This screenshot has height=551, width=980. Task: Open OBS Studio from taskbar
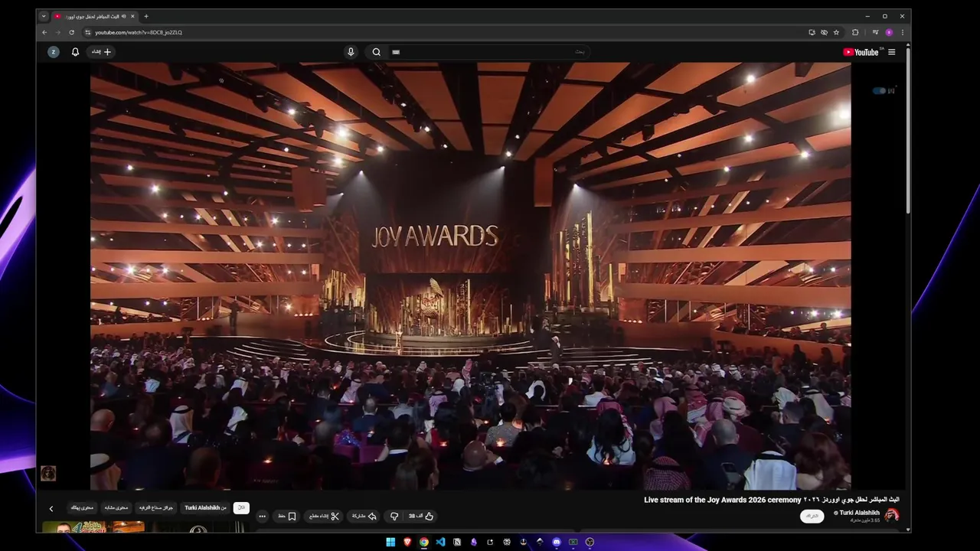pyautogui.click(x=590, y=542)
